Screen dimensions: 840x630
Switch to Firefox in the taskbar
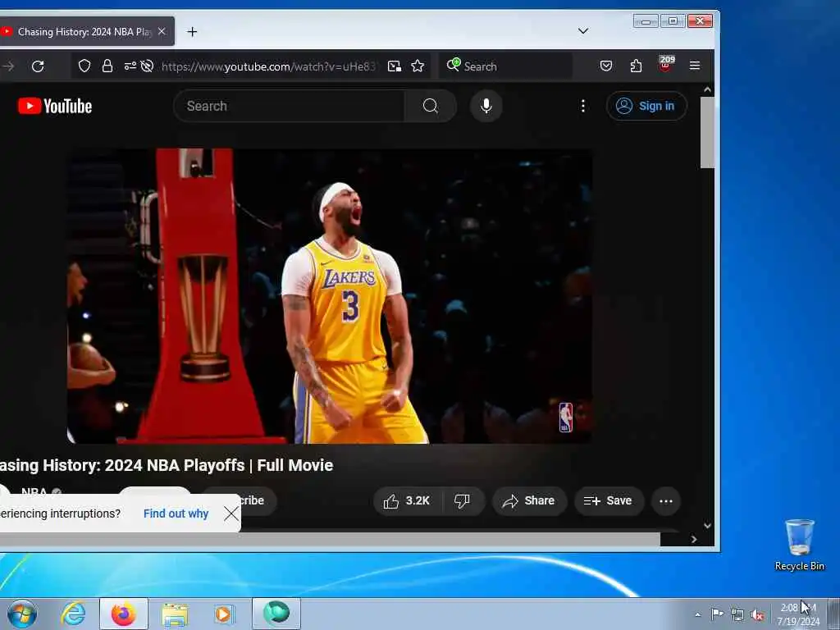click(123, 614)
